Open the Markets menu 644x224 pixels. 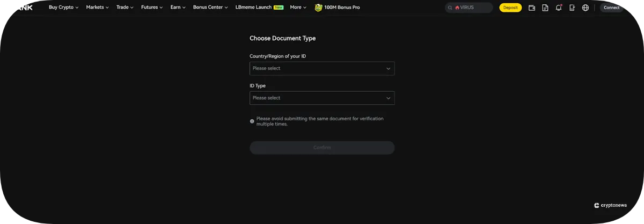(x=97, y=8)
